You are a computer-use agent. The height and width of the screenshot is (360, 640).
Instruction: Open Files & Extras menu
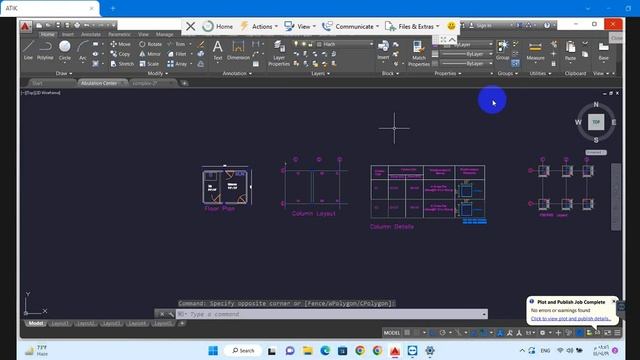[412, 26]
